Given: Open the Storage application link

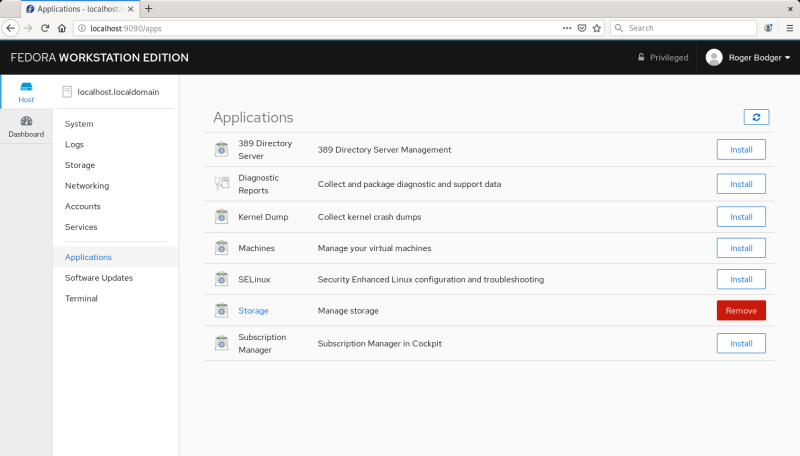Looking at the screenshot, I should point(253,311).
